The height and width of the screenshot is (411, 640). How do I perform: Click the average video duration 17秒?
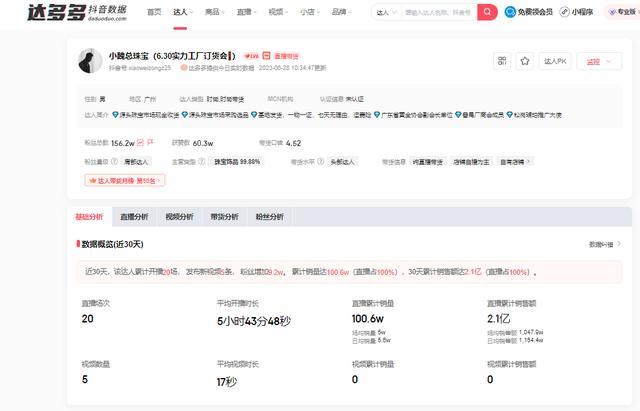[227, 382]
